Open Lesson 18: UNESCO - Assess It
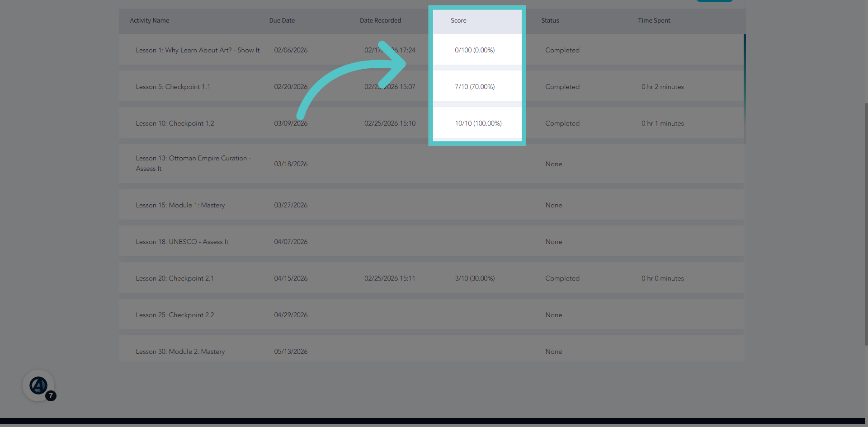 click(182, 242)
